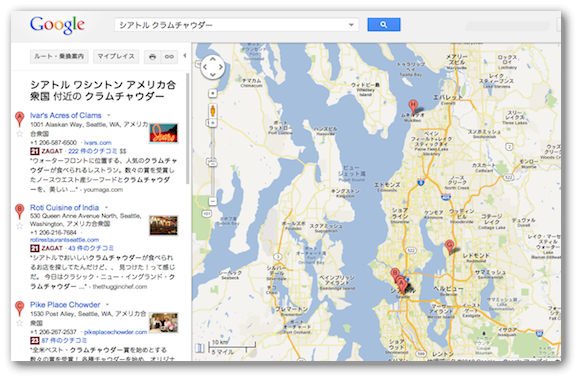
Task: Click Ivar's restaurant photo thumbnail
Action: click(x=164, y=133)
